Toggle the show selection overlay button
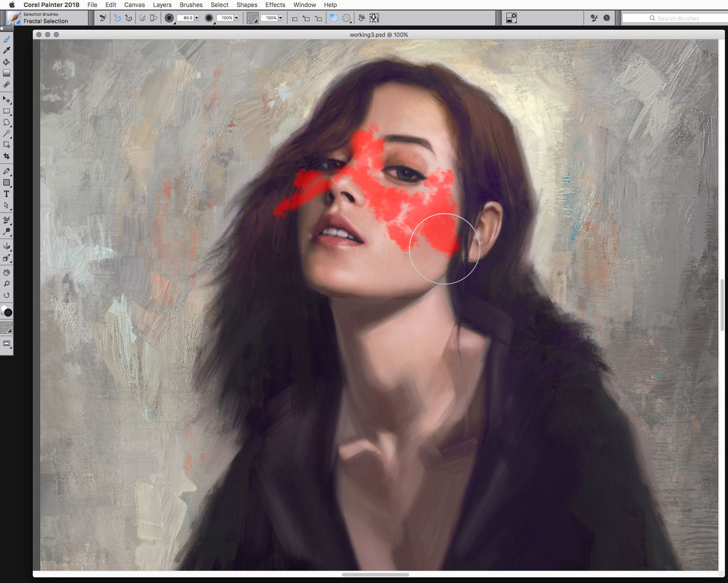This screenshot has height=583, width=728. (333, 18)
